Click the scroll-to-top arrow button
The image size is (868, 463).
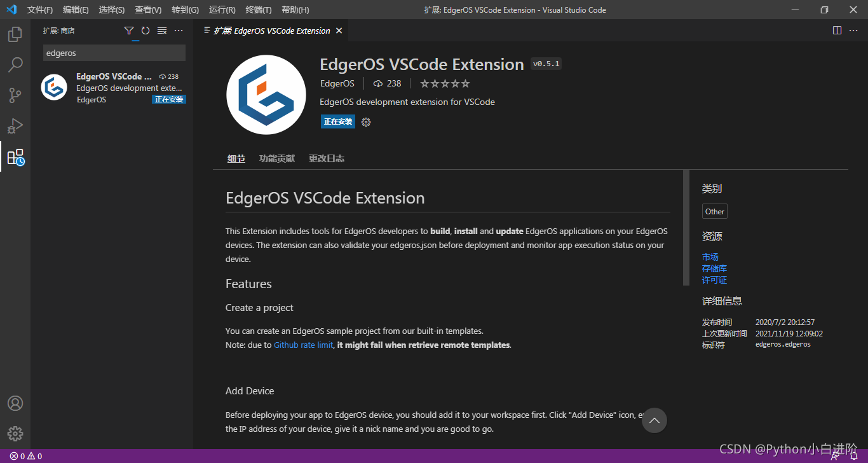(654, 420)
